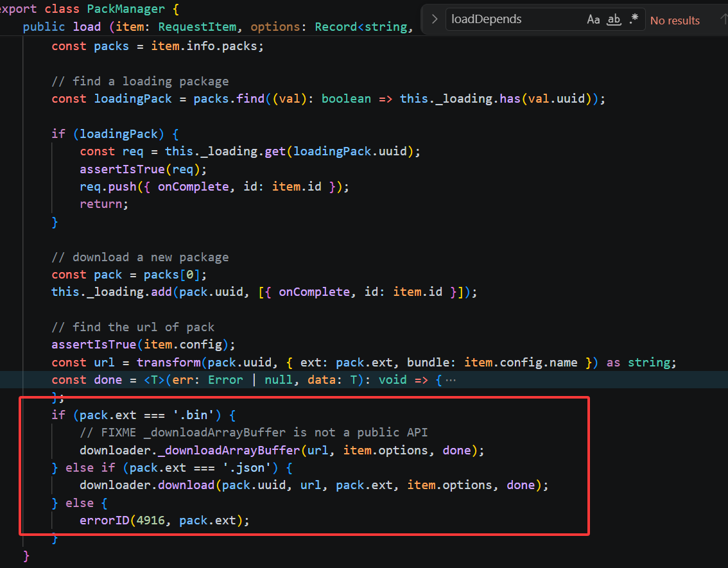728x568 pixels.
Task: Click packs[0] expression
Action: point(171,275)
